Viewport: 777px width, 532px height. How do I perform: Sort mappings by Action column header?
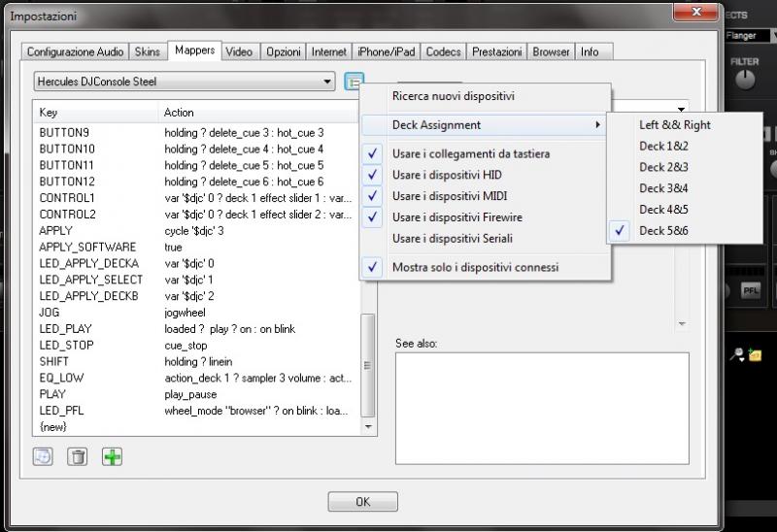[257, 113]
